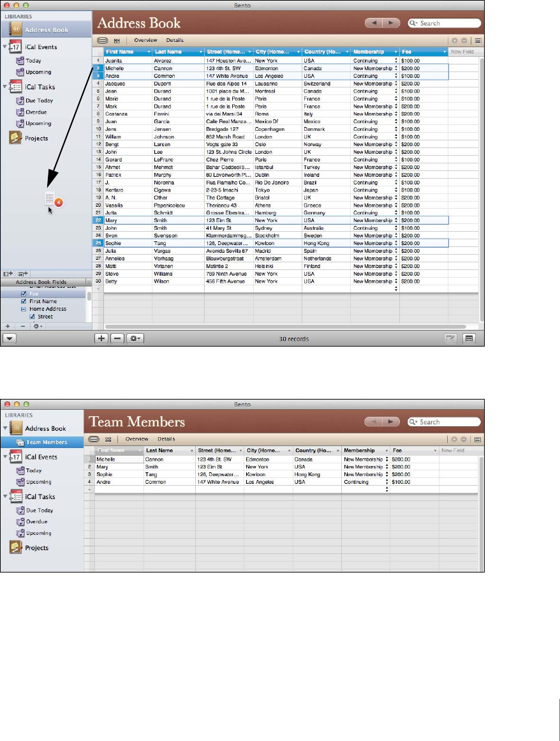
Task: Open iCal Tasks library in top window sidebar
Action: (40, 87)
